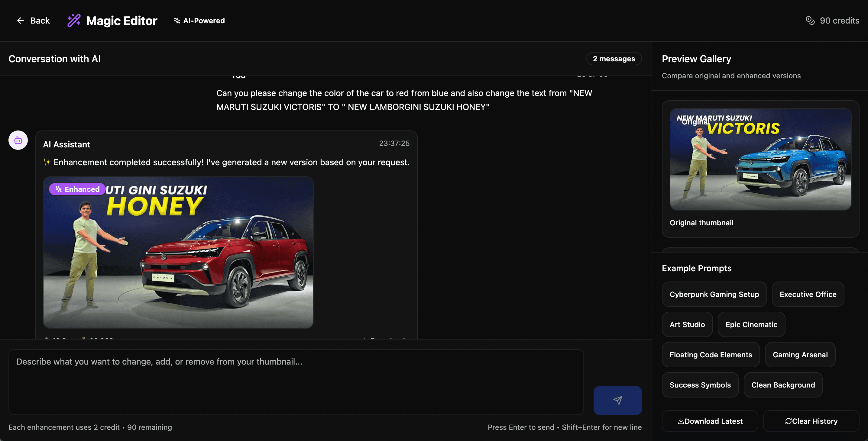Click the 90 credits balance text
Screen dimensions: 868x441
click(839, 21)
